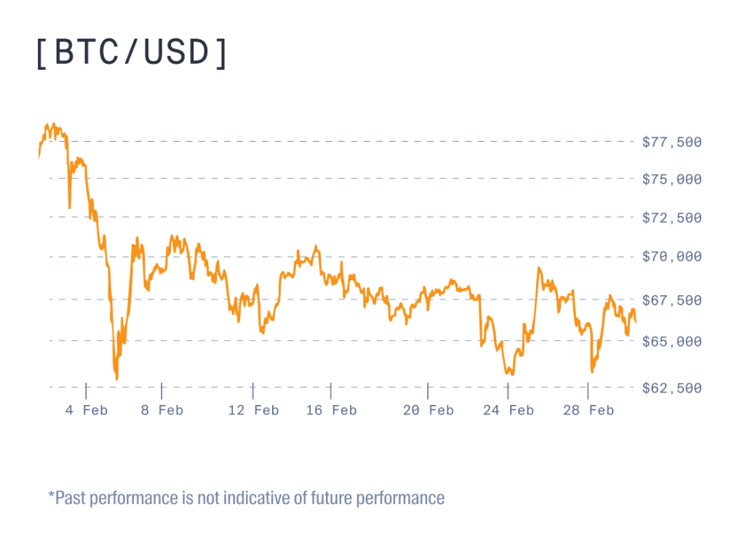Screen dimensions: 745x560
Task: Click the past performance disclaimer text
Action: (x=246, y=498)
